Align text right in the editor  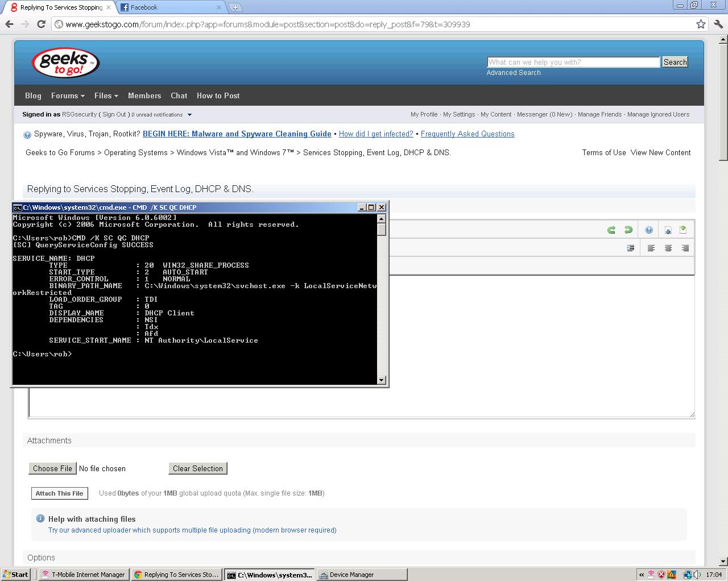(685, 248)
